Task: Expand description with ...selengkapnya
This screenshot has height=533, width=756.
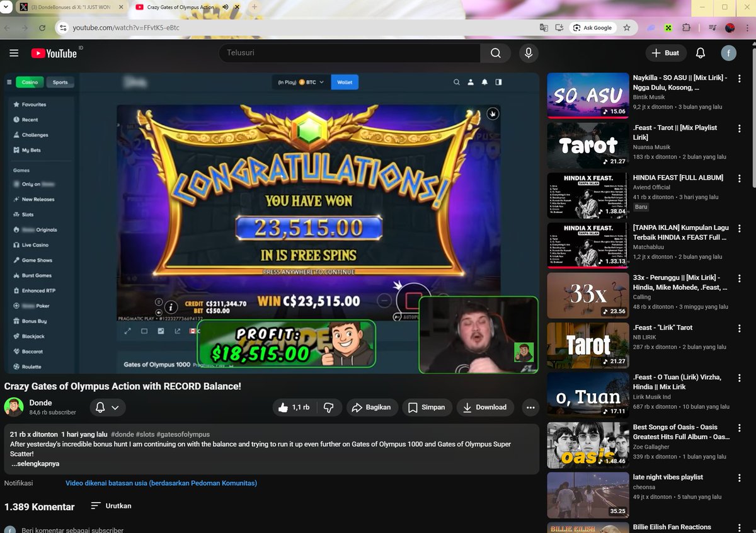Action: click(35, 464)
